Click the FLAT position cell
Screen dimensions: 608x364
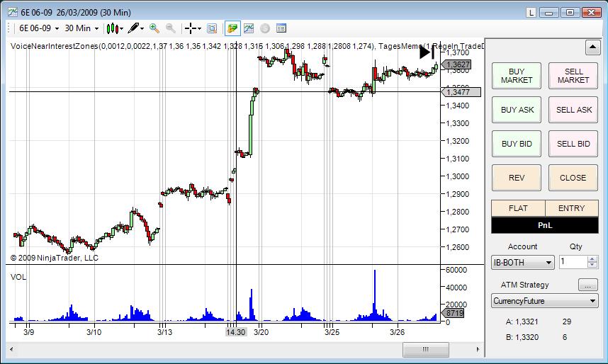pyautogui.click(x=518, y=208)
